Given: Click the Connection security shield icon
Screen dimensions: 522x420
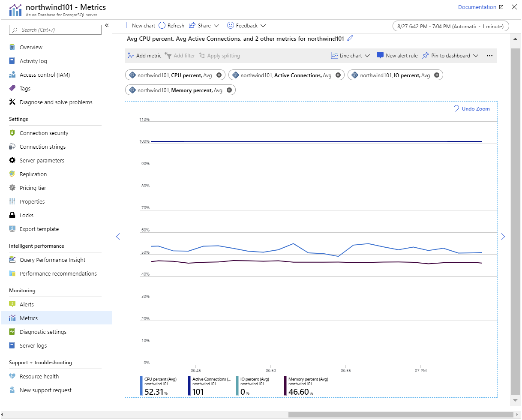Looking at the screenshot, I should point(12,133).
